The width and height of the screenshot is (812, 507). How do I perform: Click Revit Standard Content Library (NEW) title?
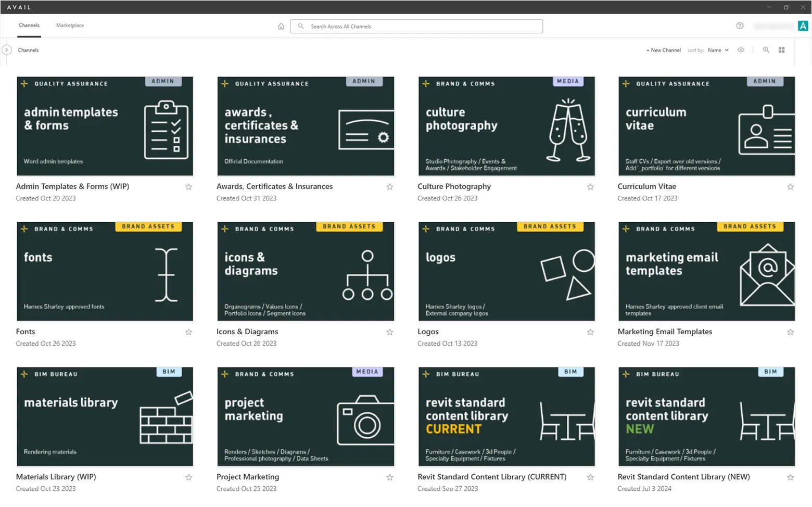tap(683, 477)
